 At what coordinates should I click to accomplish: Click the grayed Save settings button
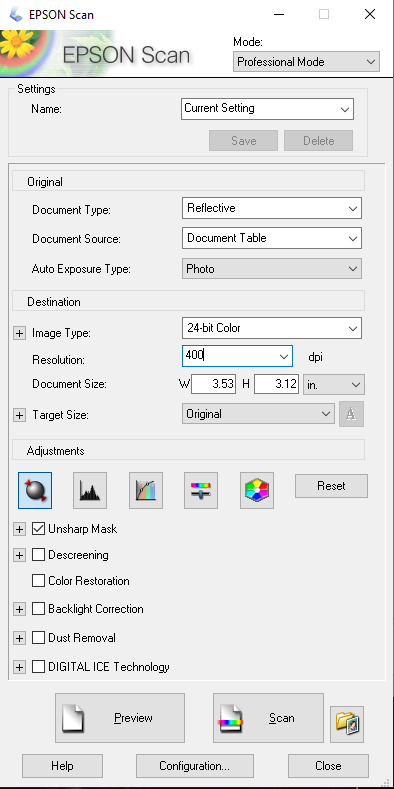244,140
